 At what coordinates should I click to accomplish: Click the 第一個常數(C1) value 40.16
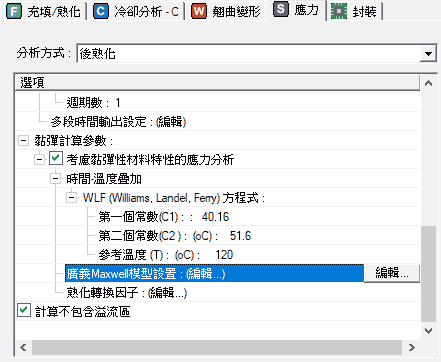[x=215, y=217]
